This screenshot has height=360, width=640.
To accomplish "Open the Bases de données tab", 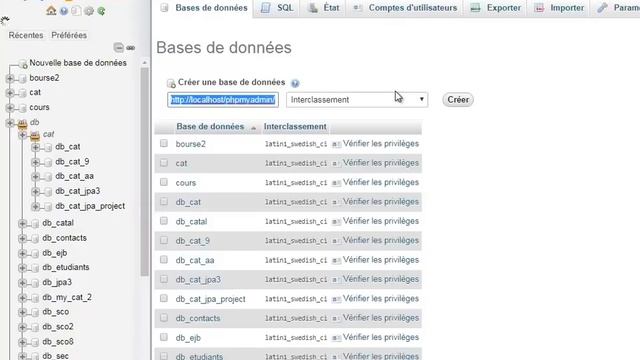I will point(204,8).
